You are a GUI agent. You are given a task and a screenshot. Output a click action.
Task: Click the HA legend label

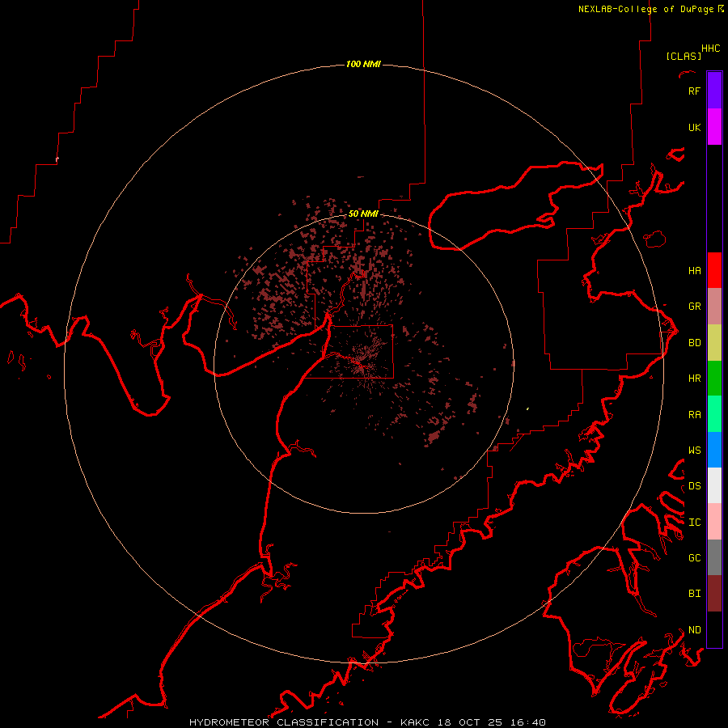tap(694, 271)
